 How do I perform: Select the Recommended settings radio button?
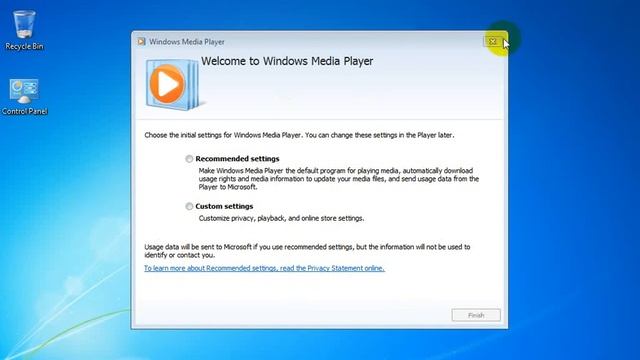(x=189, y=159)
